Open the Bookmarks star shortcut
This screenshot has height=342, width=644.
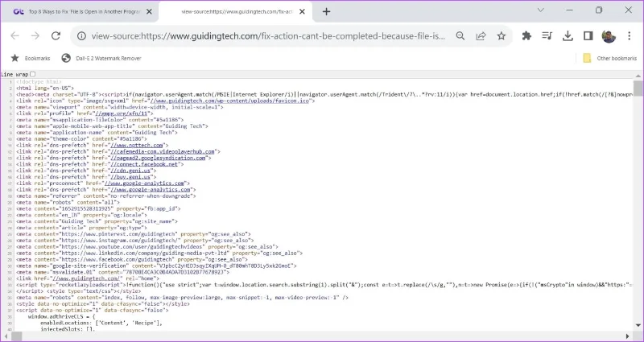[31, 58]
